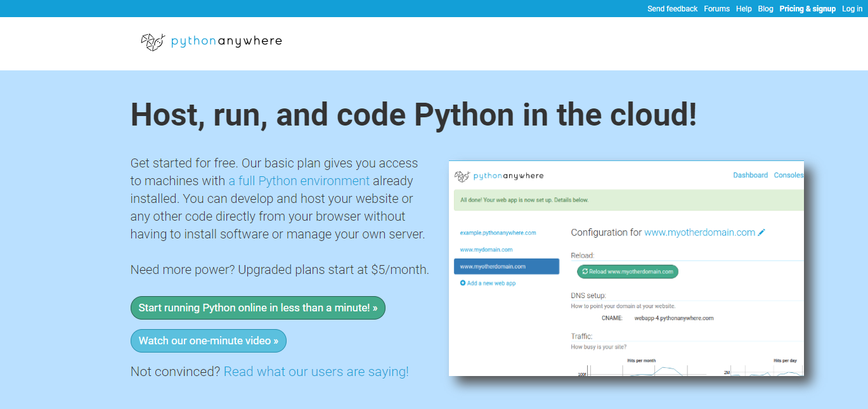Click Log in at the top right

click(852, 8)
